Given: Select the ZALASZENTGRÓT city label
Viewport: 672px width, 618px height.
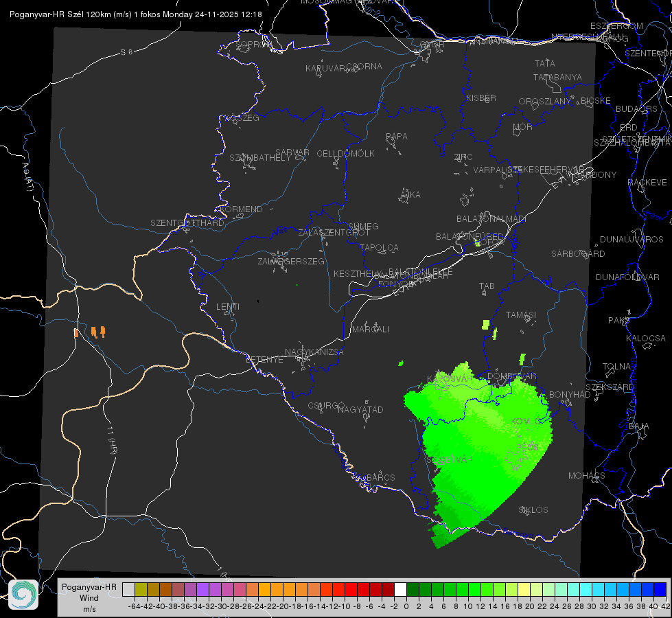Looking at the screenshot, I should [x=334, y=233].
